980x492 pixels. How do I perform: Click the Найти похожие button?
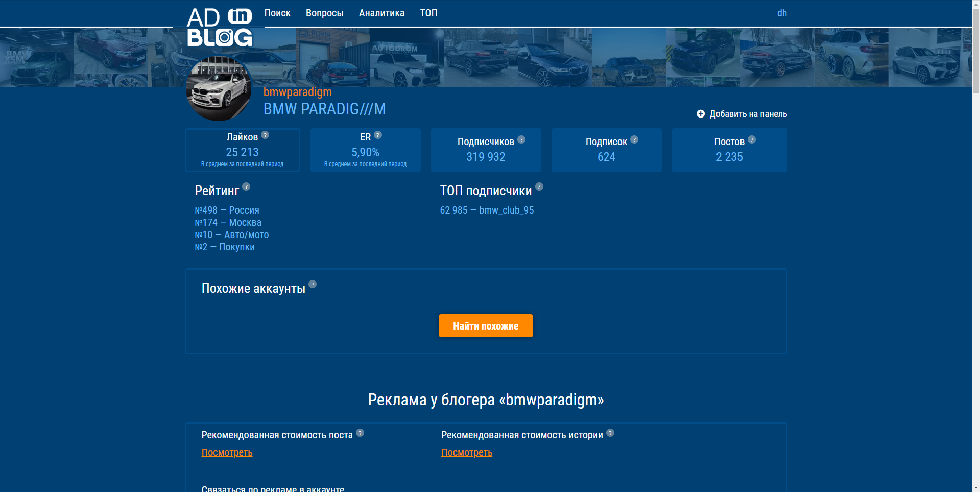tap(486, 326)
